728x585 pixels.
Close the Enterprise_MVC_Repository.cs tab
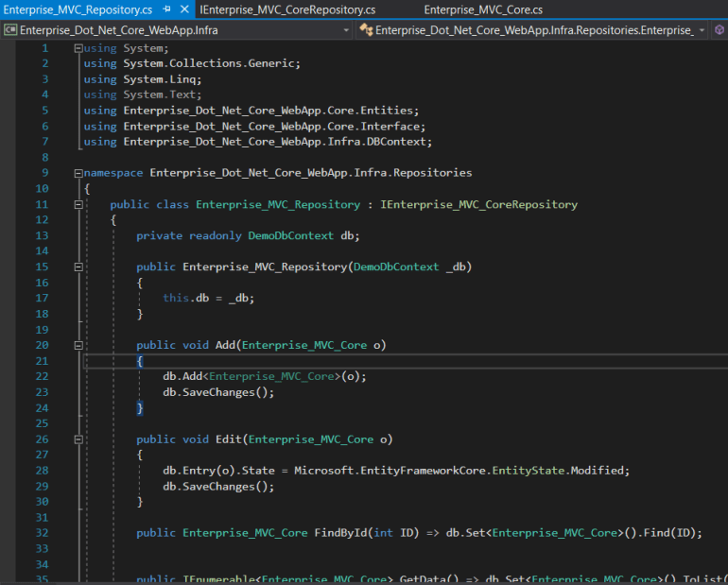[184, 9]
